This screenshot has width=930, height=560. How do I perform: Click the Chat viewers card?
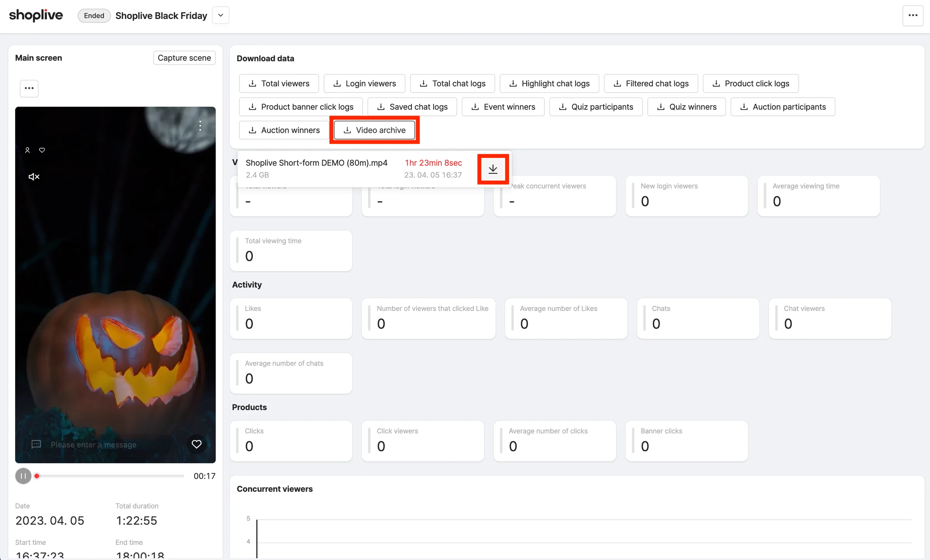(x=830, y=318)
